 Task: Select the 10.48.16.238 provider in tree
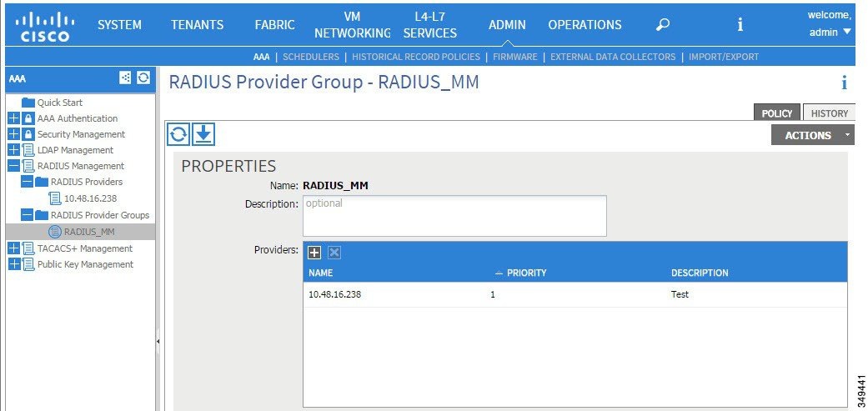tap(90, 198)
